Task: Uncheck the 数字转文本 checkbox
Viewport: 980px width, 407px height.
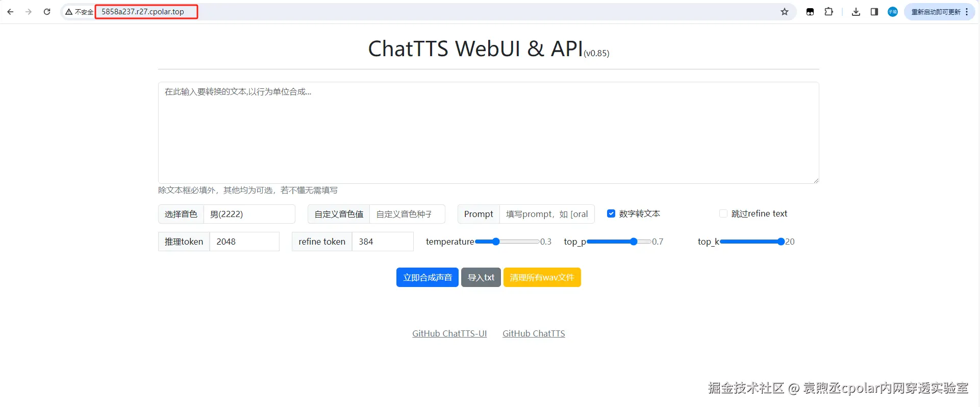Action: point(611,213)
